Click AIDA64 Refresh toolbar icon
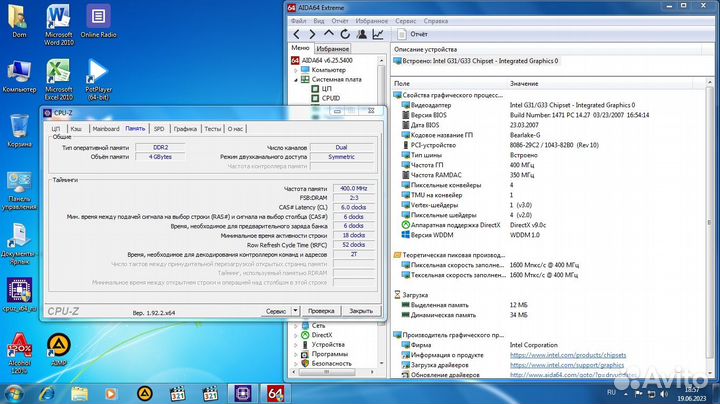This screenshot has width=720, height=404. coord(345,34)
